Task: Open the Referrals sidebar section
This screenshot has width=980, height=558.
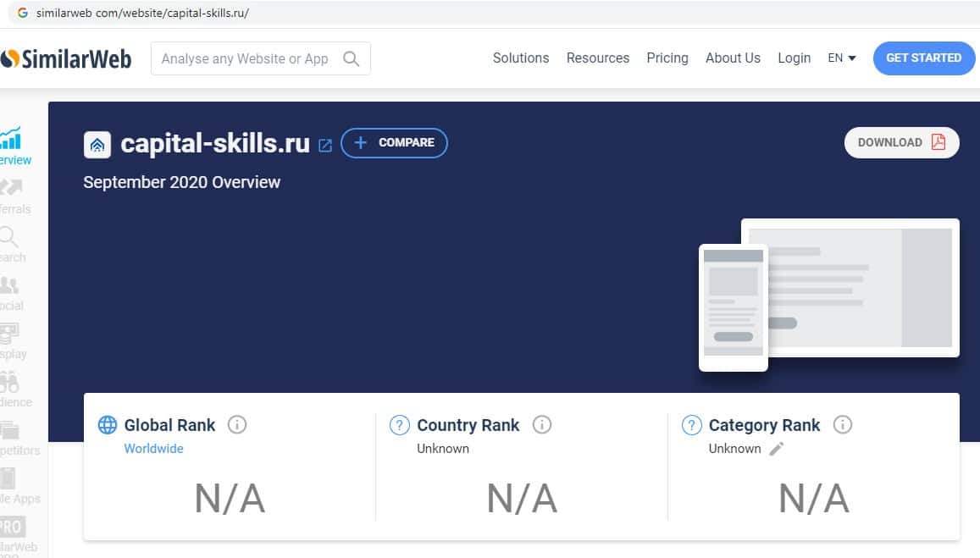Action: tap(12, 195)
